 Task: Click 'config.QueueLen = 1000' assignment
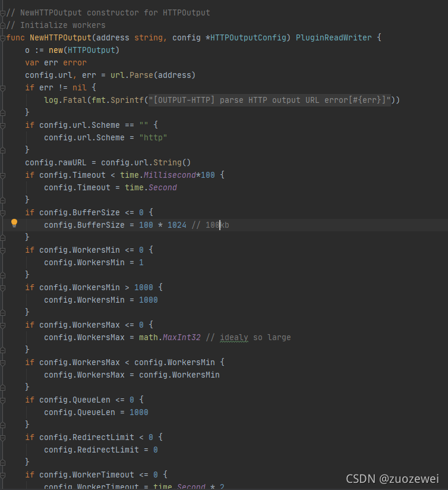(x=96, y=413)
